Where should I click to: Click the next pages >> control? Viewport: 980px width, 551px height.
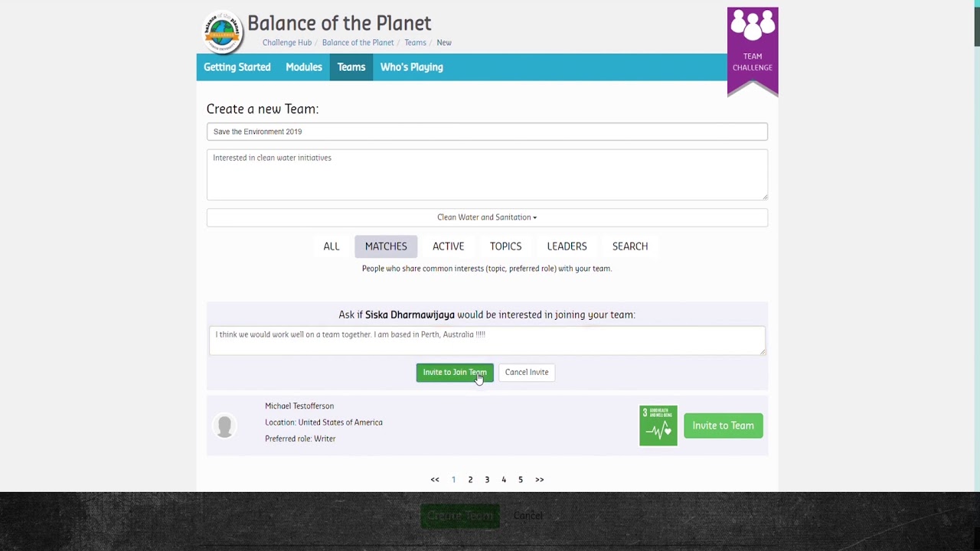coord(540,480)
